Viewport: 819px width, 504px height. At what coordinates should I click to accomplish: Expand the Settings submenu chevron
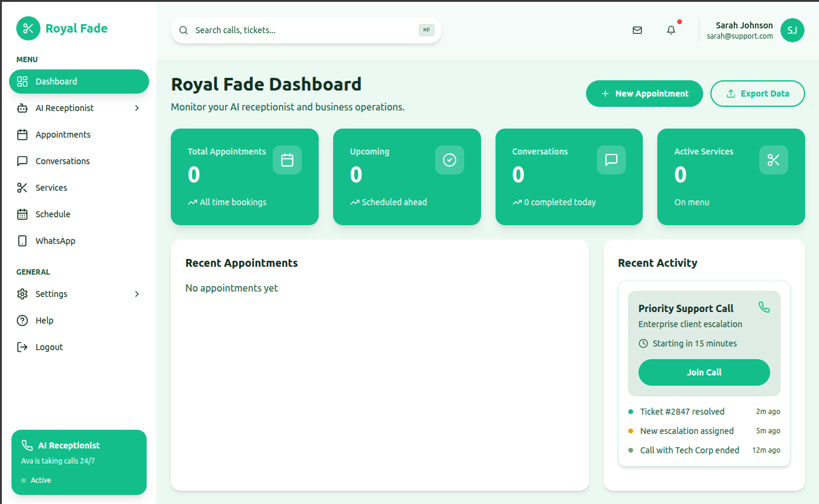coord(137,294)
